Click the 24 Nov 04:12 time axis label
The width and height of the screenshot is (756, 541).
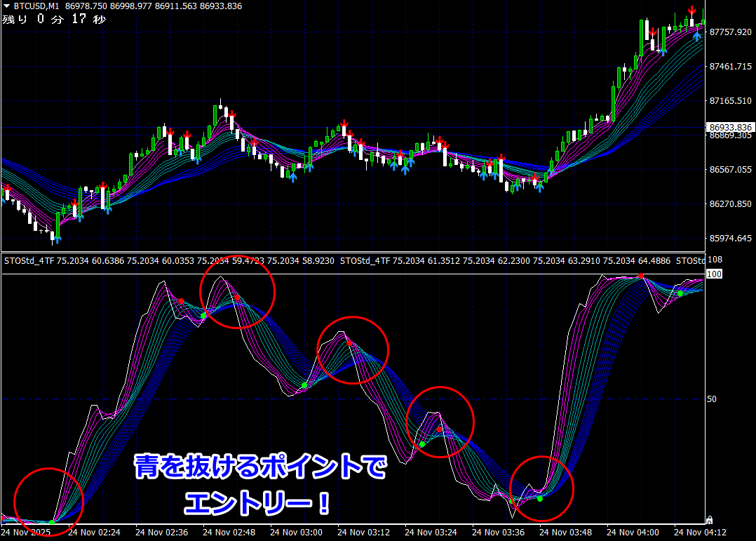click(703, 532)
